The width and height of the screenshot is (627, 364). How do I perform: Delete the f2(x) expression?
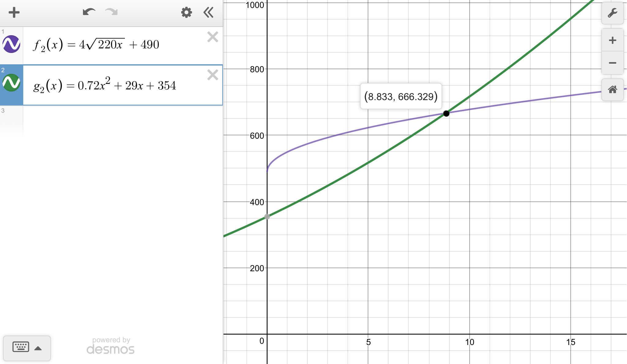(212, 37)
